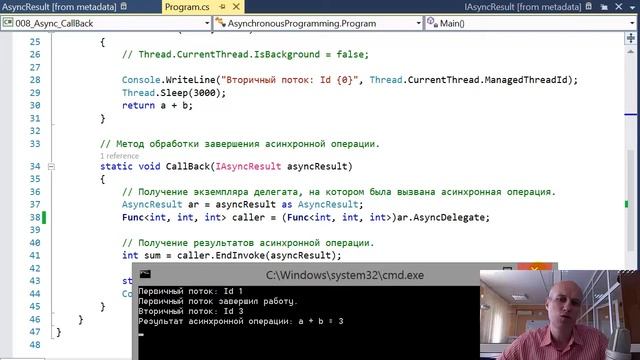Click 'ManagedThreadId' on line 28
This screenshot has width=640, height=360.
click(x=527, y=80)
